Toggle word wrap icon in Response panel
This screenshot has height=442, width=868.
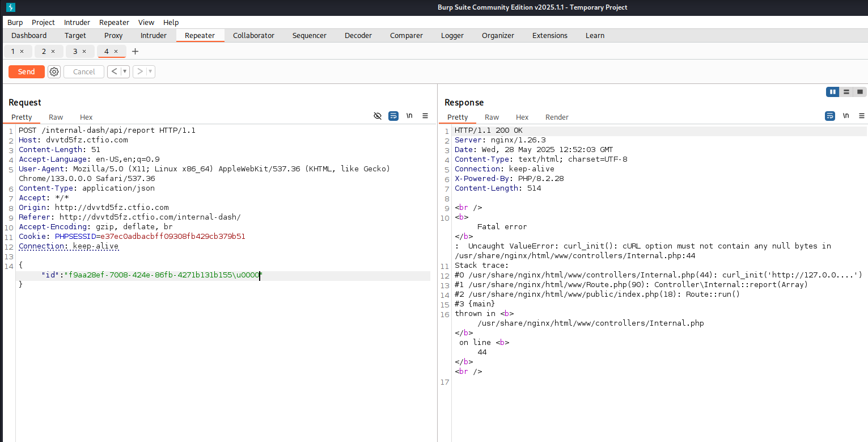[830, 116]
